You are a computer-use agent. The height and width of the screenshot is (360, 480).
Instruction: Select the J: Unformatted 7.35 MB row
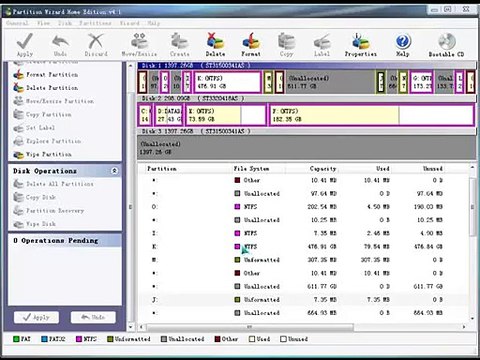pyautogui.click(x=303, y=300)
